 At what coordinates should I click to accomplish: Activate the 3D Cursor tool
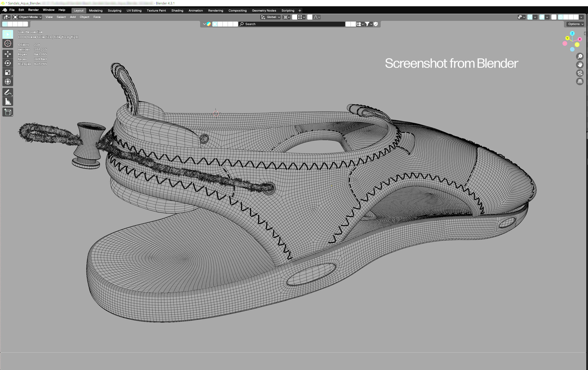click(x=8, y=43)
